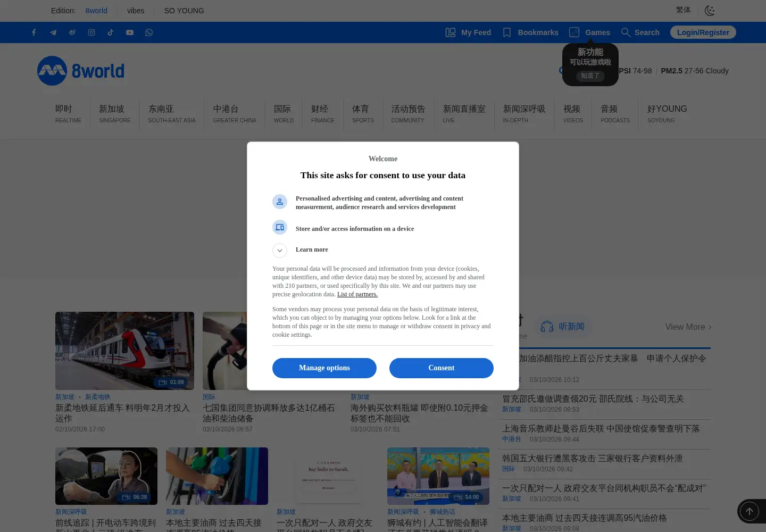Open Search
This screenshot has height=532, width=766.
640,32
